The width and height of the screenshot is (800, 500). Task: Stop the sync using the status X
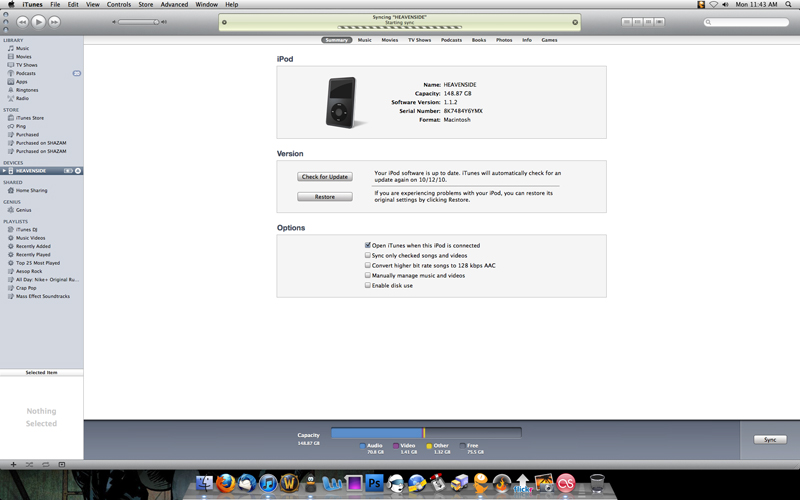[575, 22]
